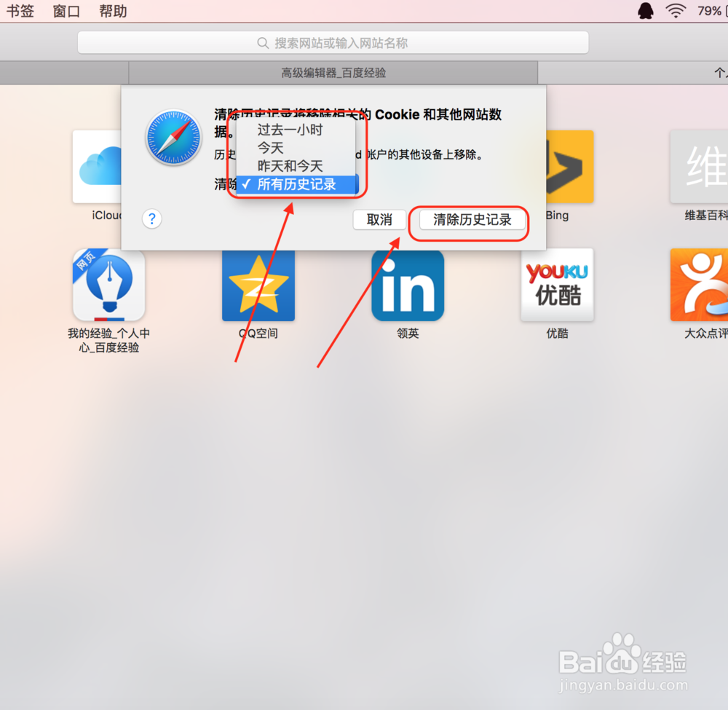Switch to the 高级编辑器_百度经验 tab
Screen dimensions: 728x710
coord(333,73)
